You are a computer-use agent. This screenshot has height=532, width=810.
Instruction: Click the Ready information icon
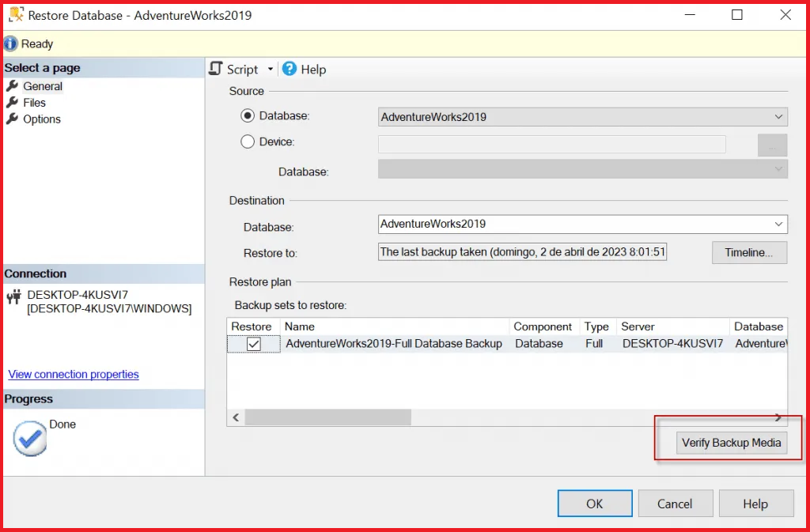11,43
